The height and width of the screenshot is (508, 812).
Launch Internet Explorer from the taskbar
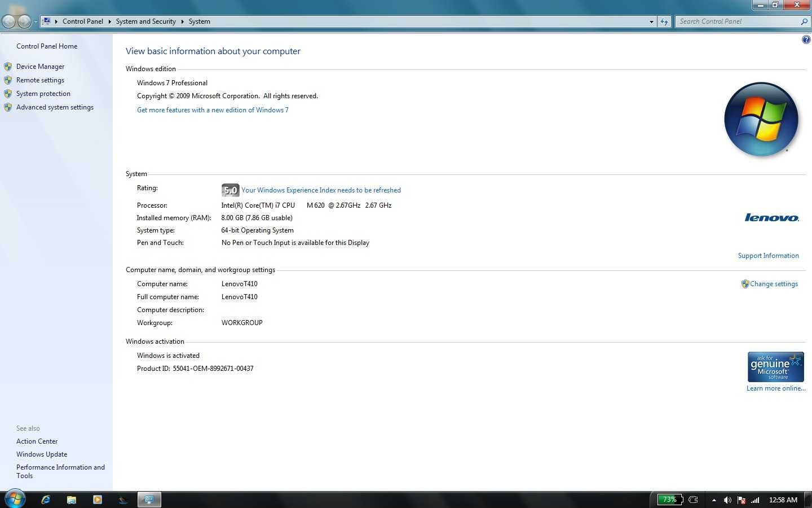[x=46, y=500]
